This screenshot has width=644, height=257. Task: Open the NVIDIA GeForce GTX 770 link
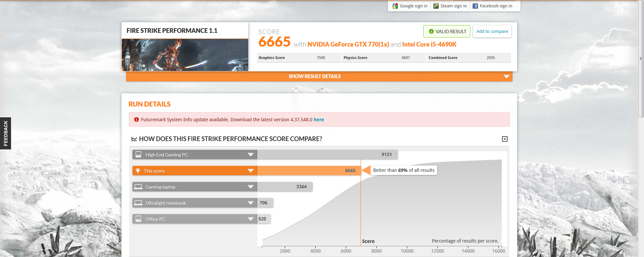click(x=348, y=44)
